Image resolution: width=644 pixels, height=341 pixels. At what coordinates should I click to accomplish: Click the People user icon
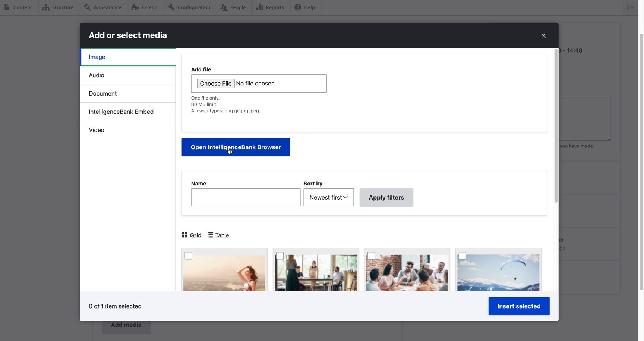(x=224, y=7)
